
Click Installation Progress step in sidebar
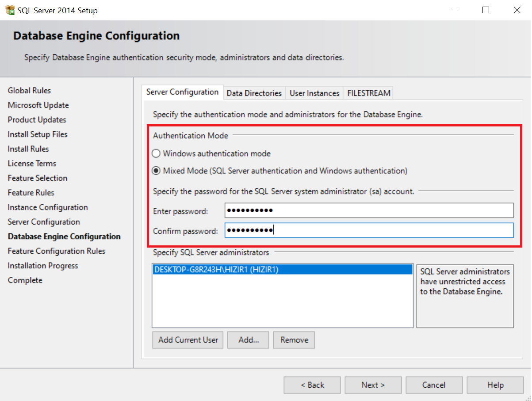tap(43, 266)
